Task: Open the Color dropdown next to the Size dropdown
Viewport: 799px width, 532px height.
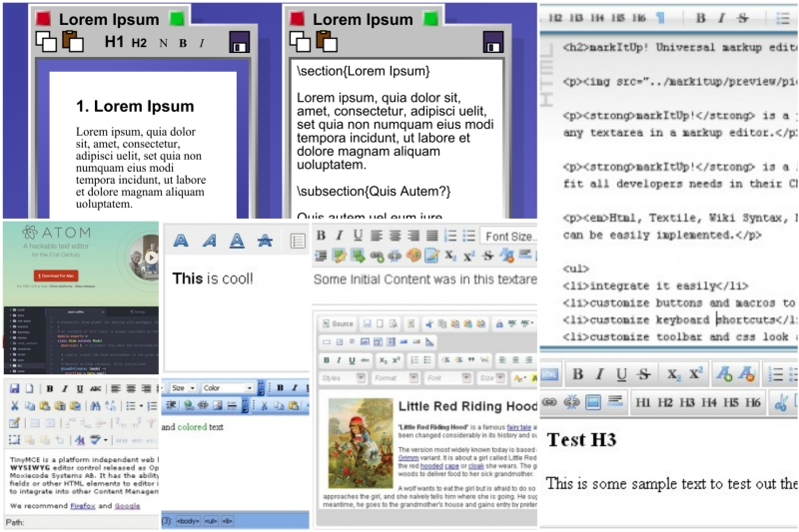Action: (x=228, y=388)
